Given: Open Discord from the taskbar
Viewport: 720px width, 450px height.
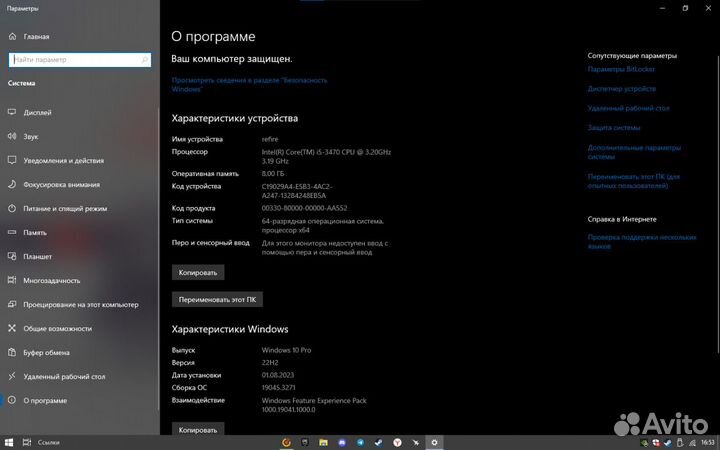Looking at the screenshot, I should (x=342, y=443).
